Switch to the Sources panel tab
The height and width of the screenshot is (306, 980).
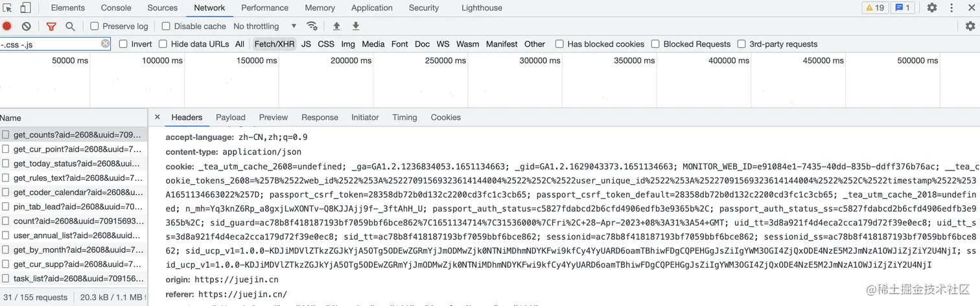[163, 8]
